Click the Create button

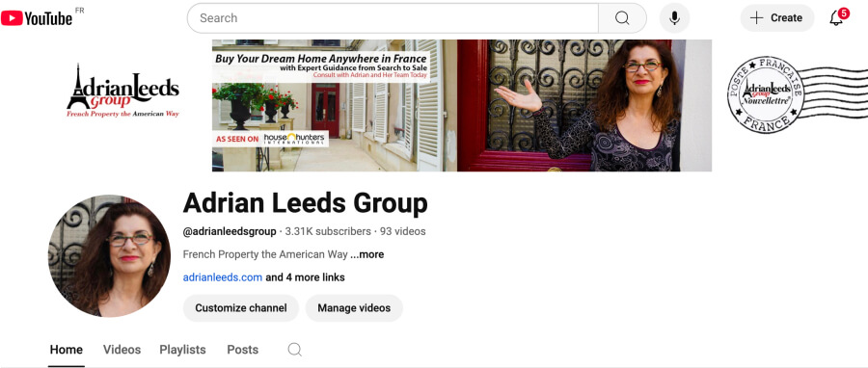pos(776,18)
